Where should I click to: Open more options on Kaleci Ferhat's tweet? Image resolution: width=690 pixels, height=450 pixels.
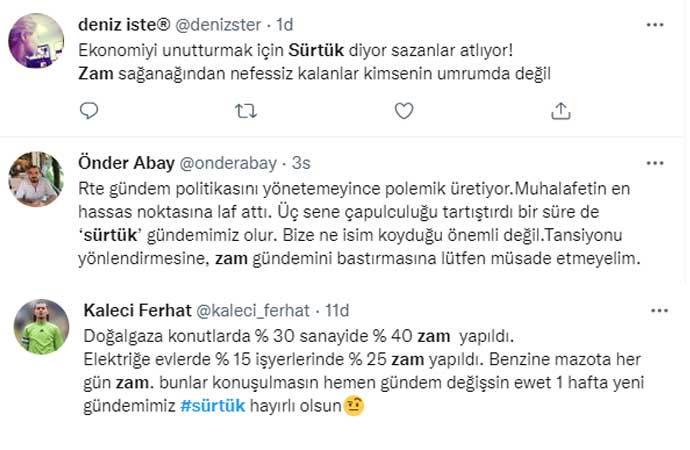(655, 311)
